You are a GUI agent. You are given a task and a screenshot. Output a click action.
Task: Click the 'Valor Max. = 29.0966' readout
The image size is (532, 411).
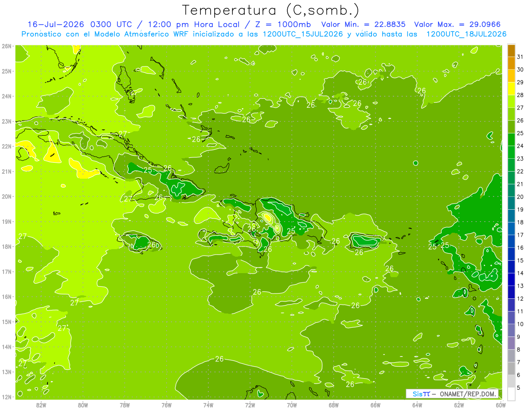pyautogui.click(x=458, y=24)
